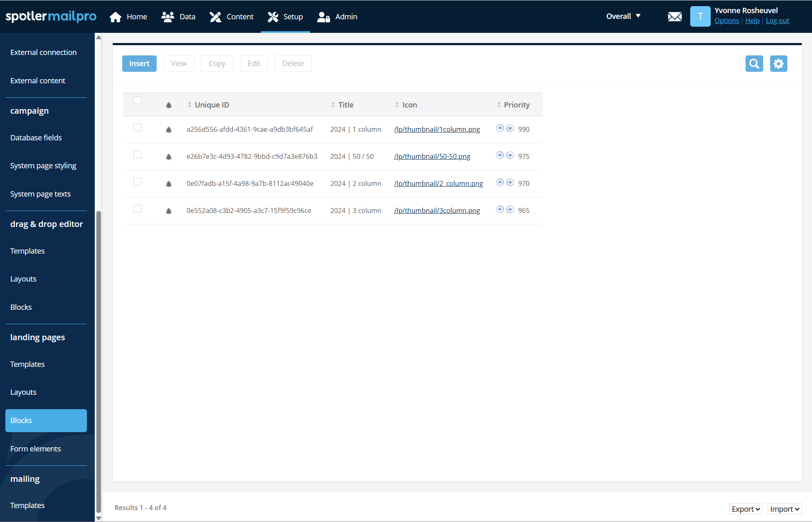Sort by Icon column arrows
The width and height of the screenshot is (812, 522).
pos(397,105)
